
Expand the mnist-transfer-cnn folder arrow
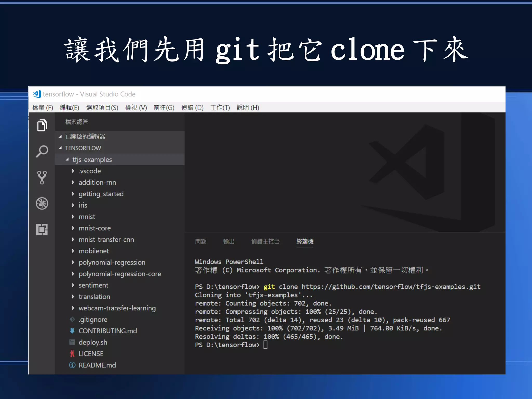[73, 239]
